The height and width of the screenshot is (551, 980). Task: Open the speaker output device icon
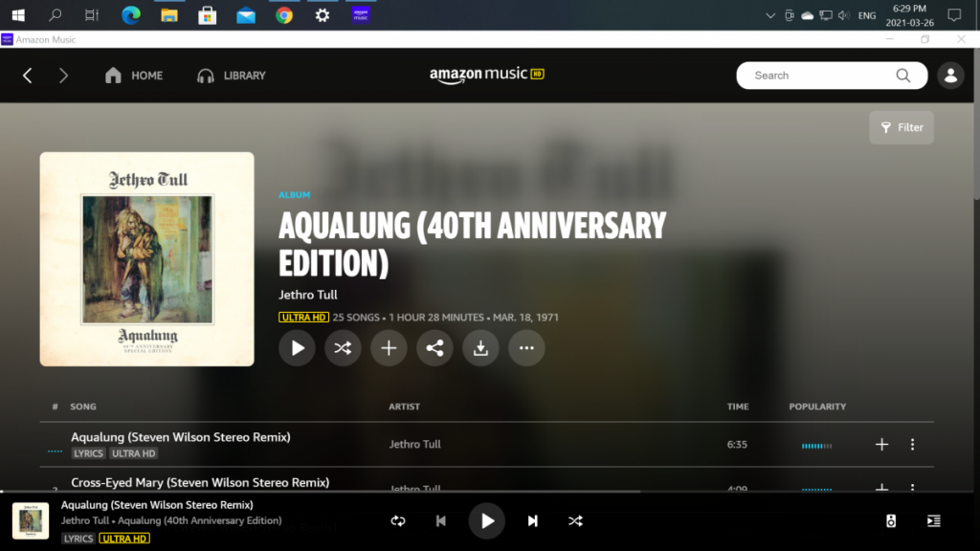(891, 521)
